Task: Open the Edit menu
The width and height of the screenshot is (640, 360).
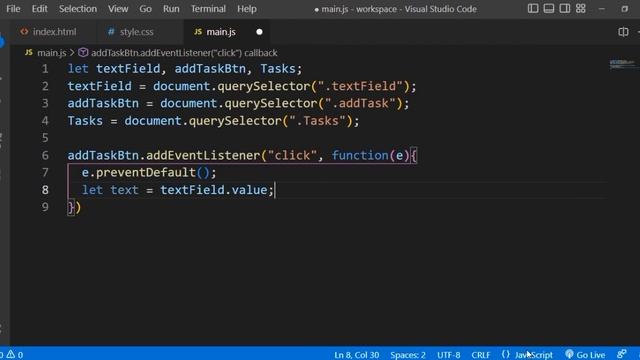Action: click(39, 9)
